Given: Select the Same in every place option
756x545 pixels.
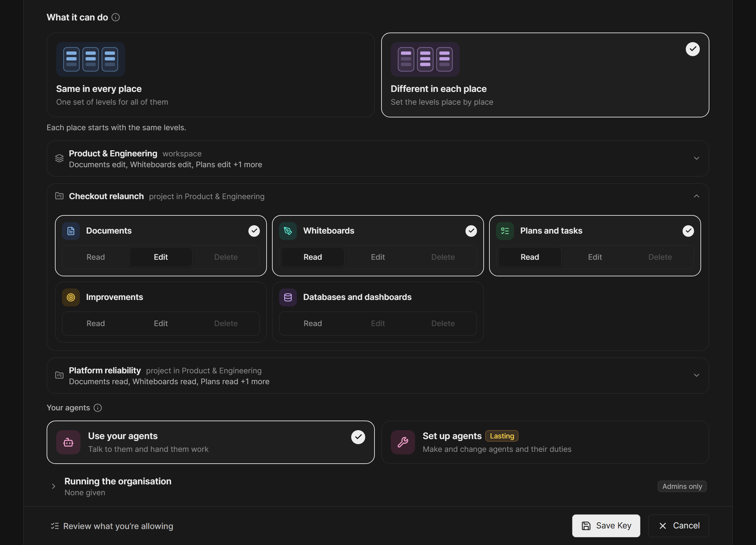Looking at the screenshot, I should (x=211, y=75).
